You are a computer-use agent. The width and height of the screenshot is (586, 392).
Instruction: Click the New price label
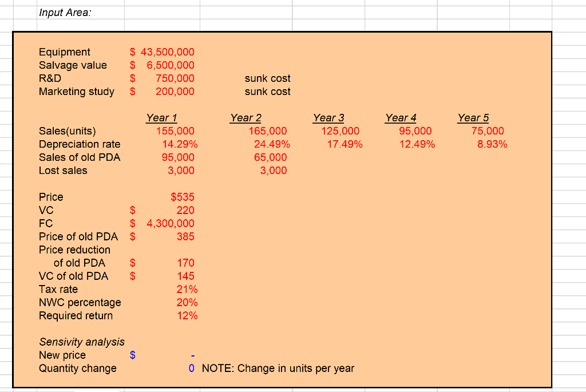click(62, 355)
